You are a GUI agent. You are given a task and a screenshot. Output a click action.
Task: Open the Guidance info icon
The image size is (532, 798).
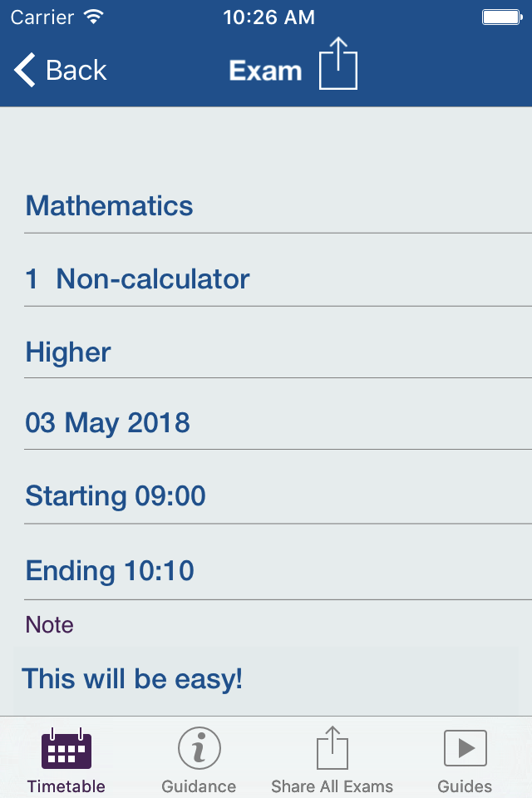(199, 748)
